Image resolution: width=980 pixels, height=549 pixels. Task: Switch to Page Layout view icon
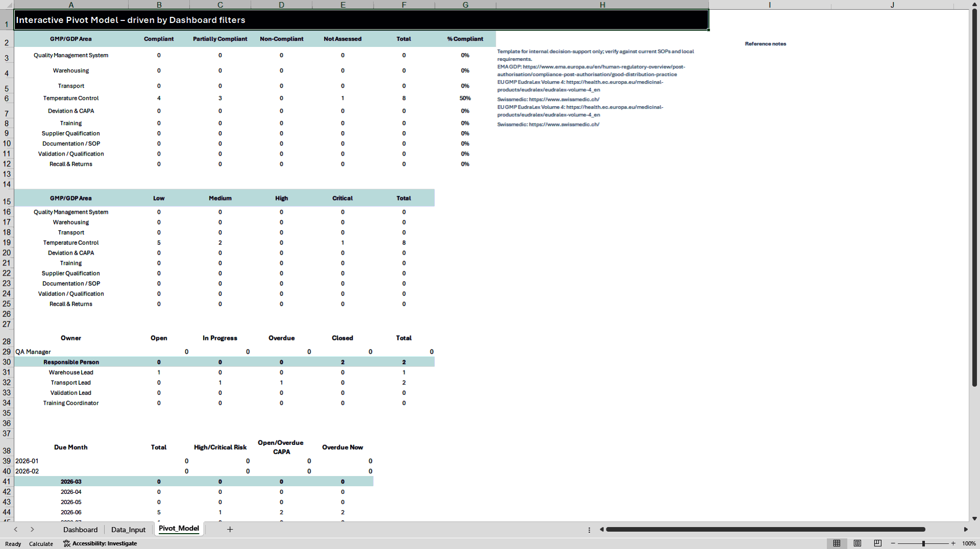tap(857, 543)
